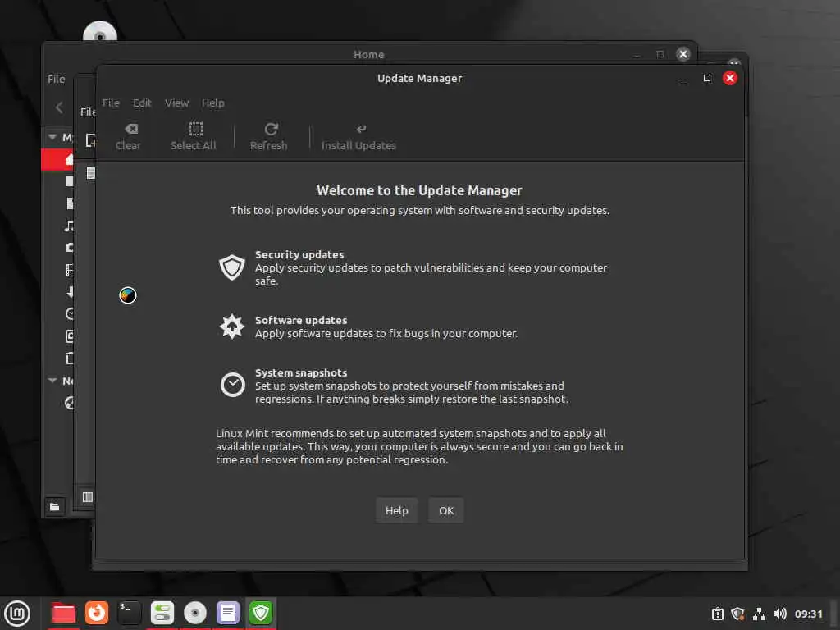
Task: Open the Linux Mint start menu
Action: click(17, 614)
